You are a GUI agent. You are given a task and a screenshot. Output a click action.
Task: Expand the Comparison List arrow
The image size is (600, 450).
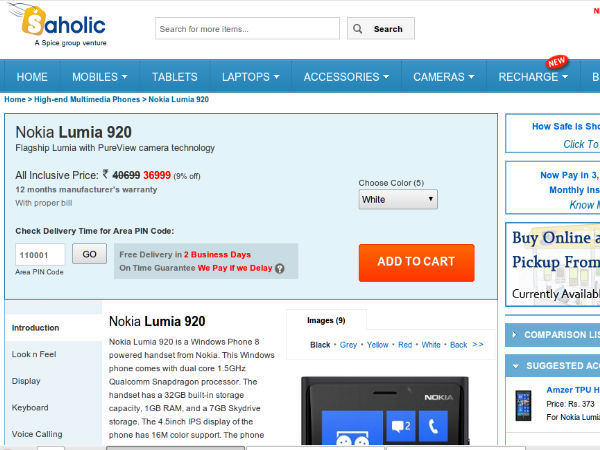(514, 335)
